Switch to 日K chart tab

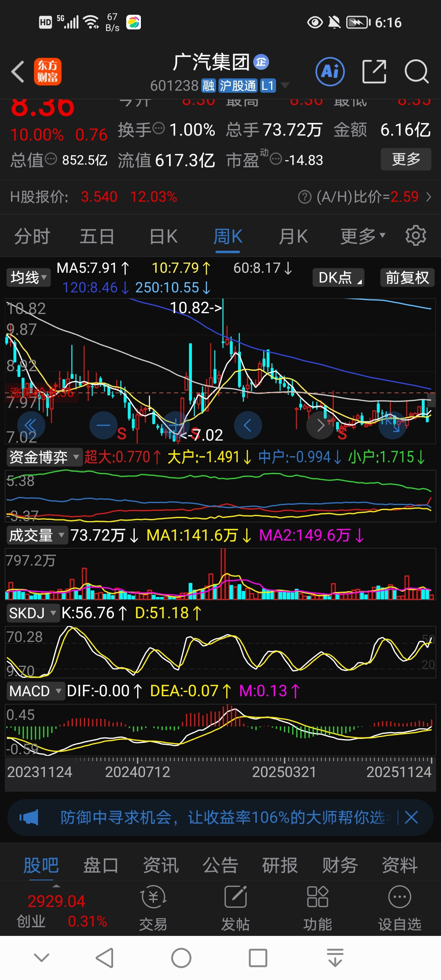[x=163, y=236]
